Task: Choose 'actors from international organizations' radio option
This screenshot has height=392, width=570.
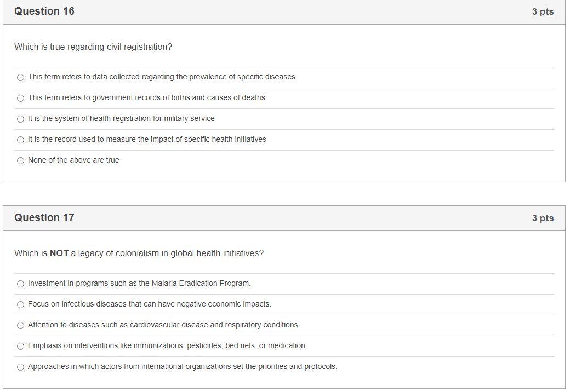Action: pyautogui.click(x=21, y=367)
